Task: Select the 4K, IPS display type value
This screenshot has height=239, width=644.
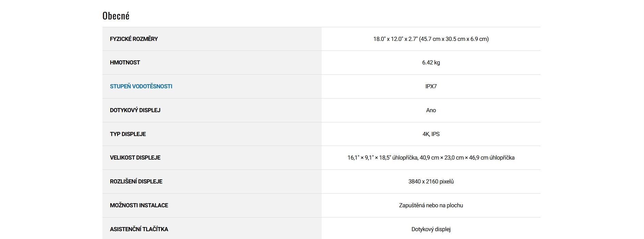Action: 431,134
